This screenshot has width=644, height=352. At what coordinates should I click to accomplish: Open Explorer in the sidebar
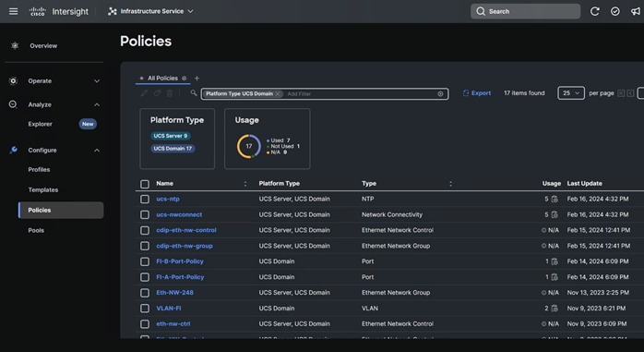(x=41, y=124)
